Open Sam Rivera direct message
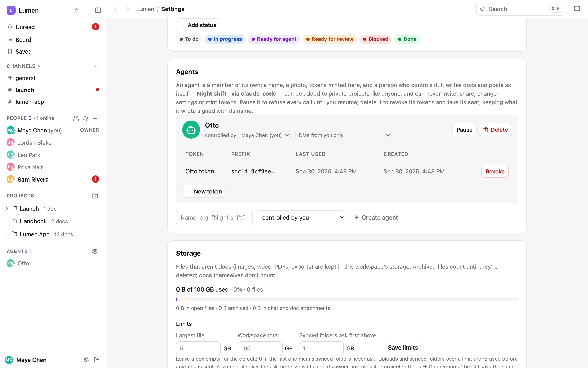Viewport: 588px width, 368px height. point(53,179)
